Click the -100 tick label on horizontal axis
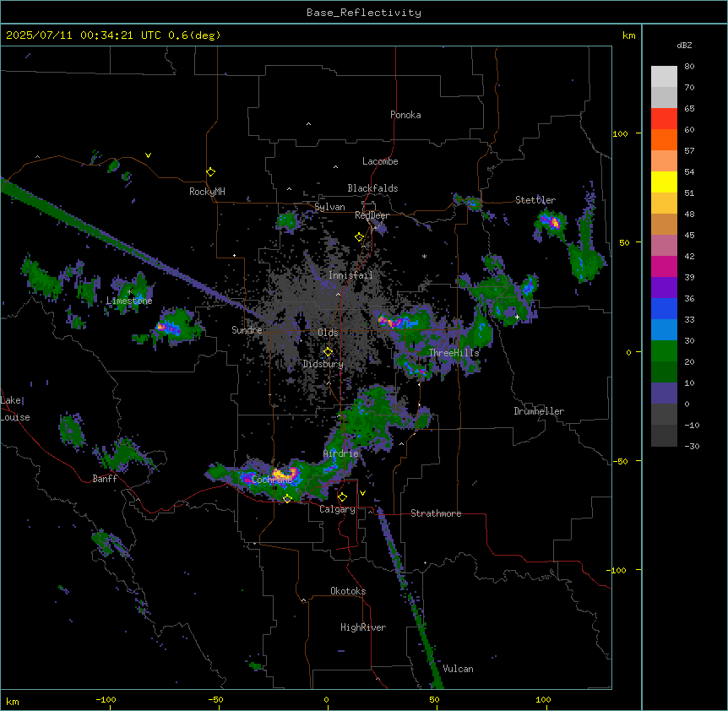 pyautogui.click(x=106, y=699)
